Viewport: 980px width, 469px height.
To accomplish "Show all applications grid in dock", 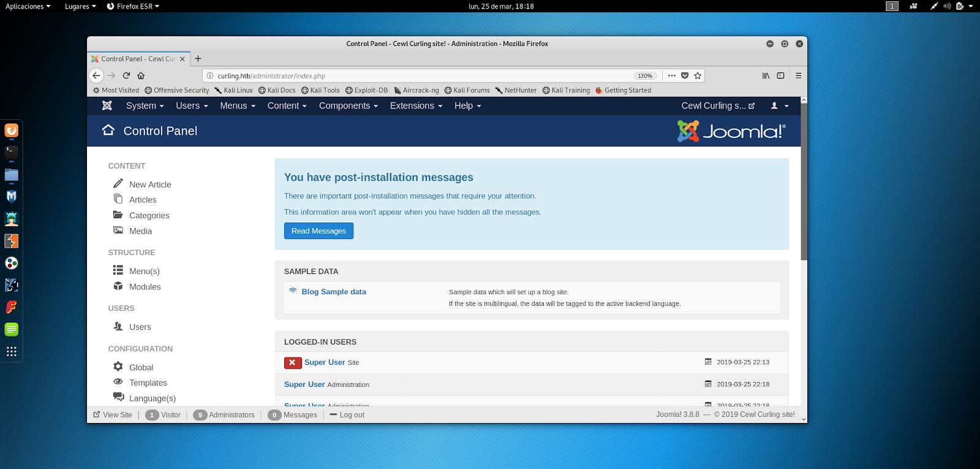I will [11, 351].
